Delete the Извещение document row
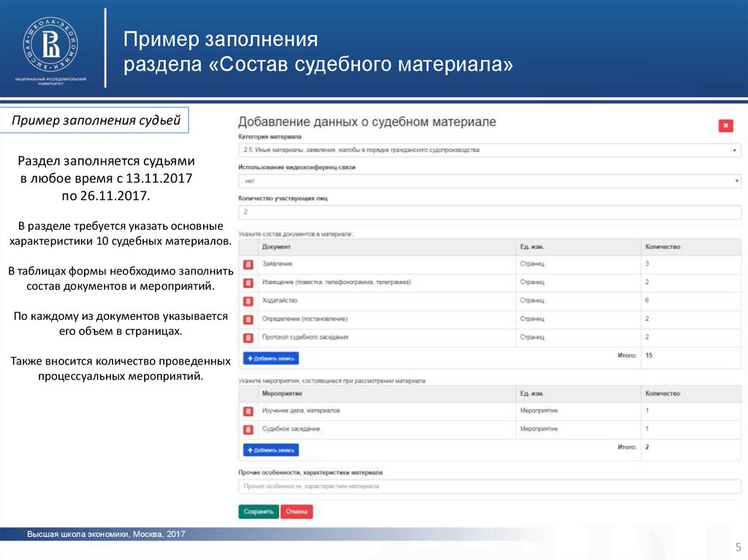This screenshot has height=560, width=748. [x=248, y=282]
